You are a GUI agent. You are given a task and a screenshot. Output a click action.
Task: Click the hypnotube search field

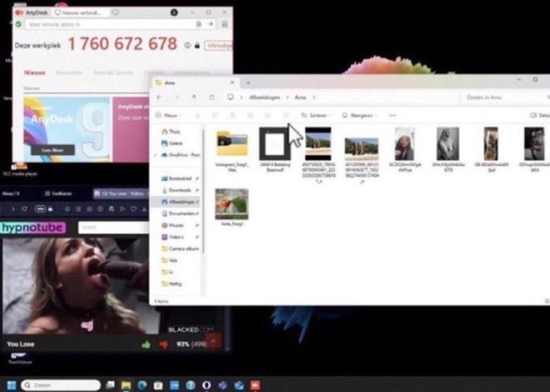[x=114, y=227]
